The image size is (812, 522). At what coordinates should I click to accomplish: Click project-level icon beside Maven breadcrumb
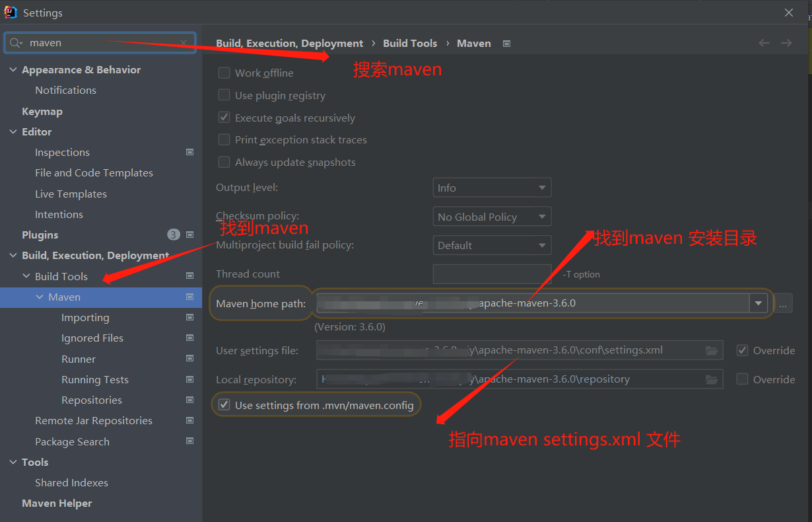507,44
